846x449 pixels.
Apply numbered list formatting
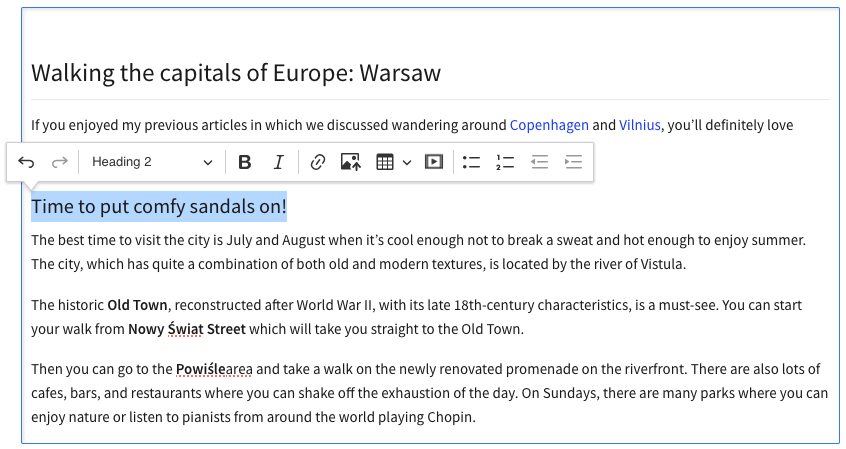tap(505, 162)
